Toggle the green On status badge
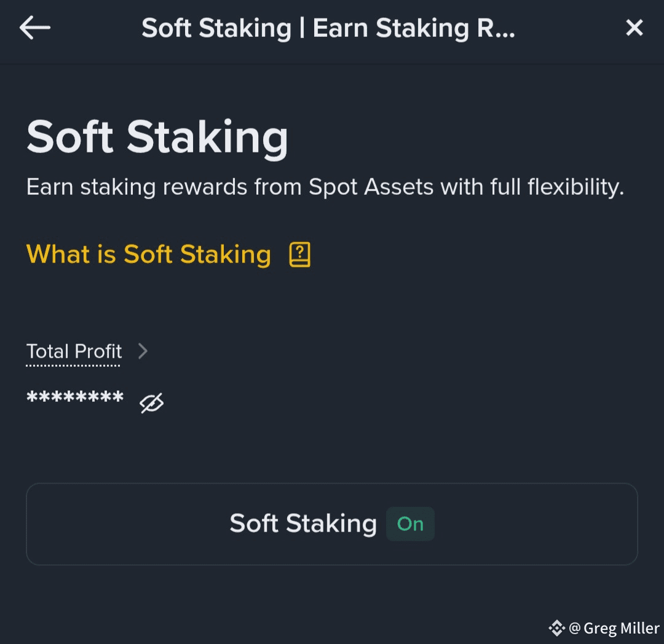The height and width of the screenshot is (644, 664). click(410, 524)
